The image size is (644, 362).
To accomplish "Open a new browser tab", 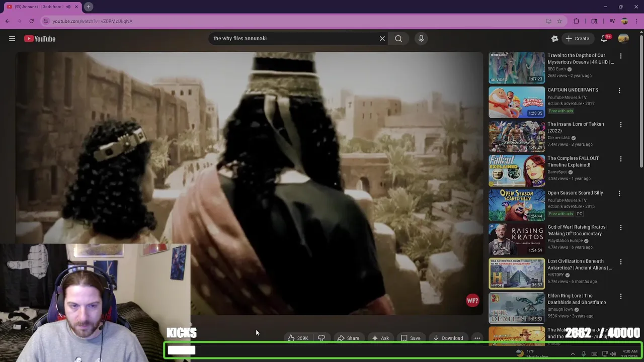I will pyautogui.click(x=88, y=7).
